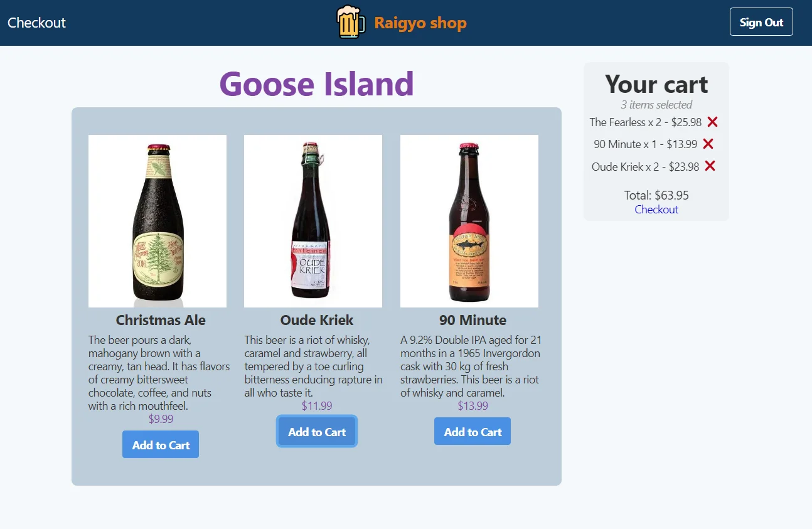Open Checkout in the top navigation

pyautogui.click(x=36, y=23)
